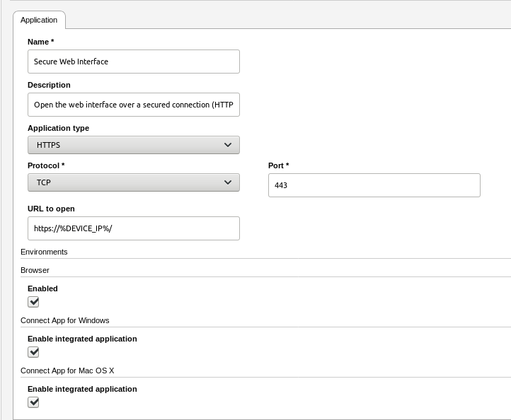
Task: Click the Connect App for Mac OS X heading
Action: [67, 371]
